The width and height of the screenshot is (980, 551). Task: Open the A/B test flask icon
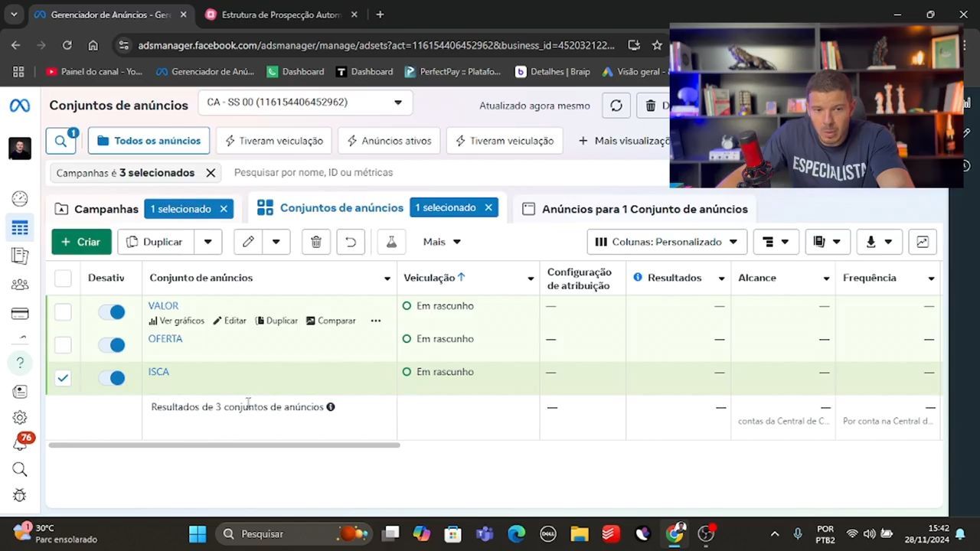(x=391, y=242)
